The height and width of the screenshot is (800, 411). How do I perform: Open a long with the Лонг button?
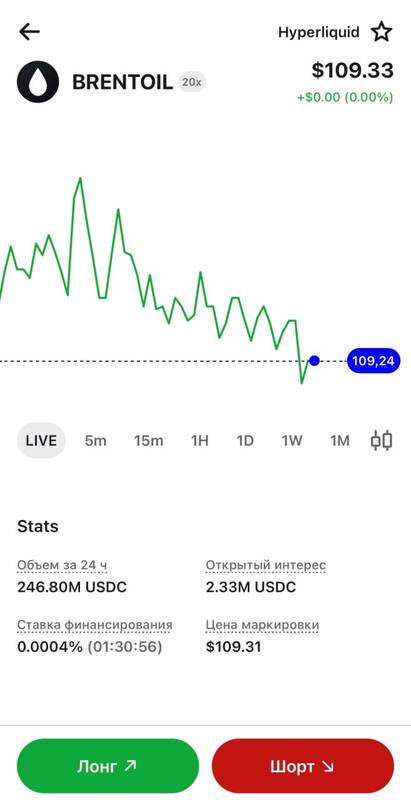point(108,766)
